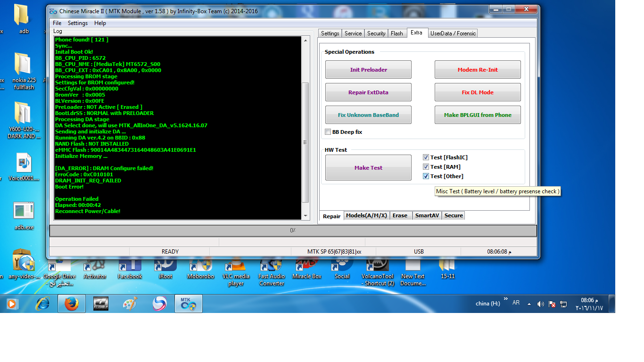Open the Settings menu
This screenshot has width=644, height=362.
coord(78,23)
